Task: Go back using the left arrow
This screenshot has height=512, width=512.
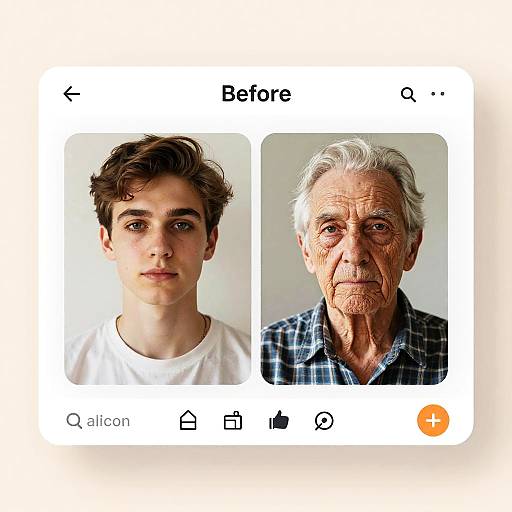Action: (72, 94)
